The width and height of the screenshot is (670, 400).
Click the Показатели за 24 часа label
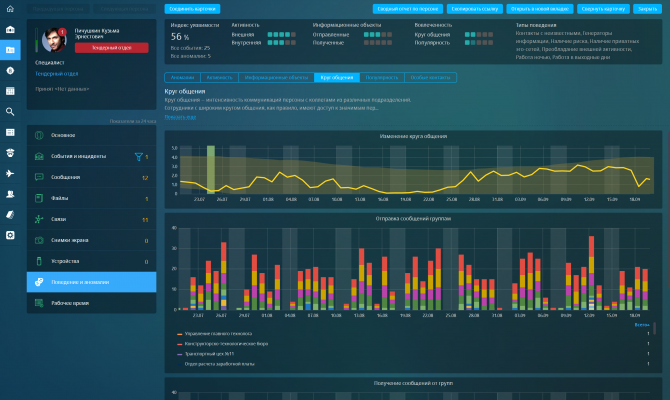132,121
